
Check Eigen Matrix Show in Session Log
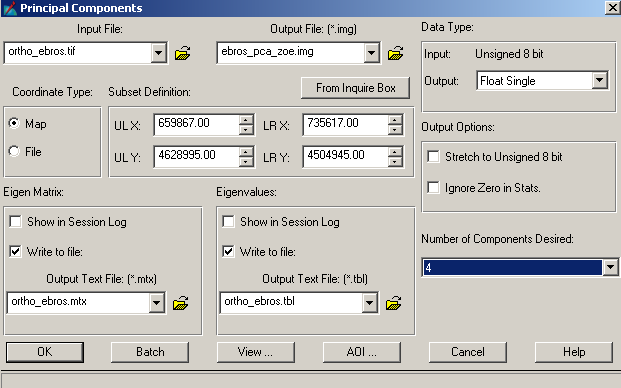(15, 221)
